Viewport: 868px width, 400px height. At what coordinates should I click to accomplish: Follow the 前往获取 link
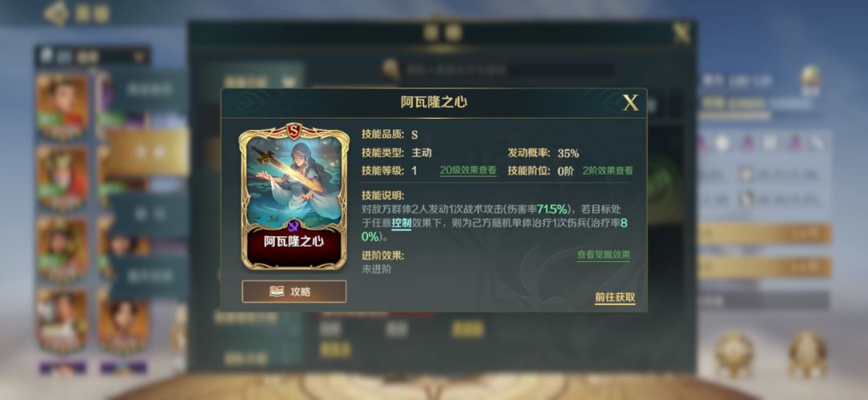pos(615,298)
